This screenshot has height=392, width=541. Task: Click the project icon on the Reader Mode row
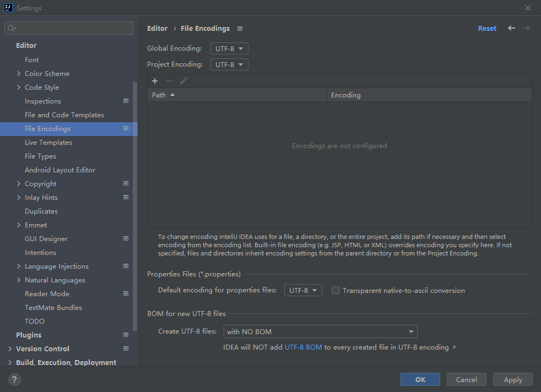click(126, 293)
